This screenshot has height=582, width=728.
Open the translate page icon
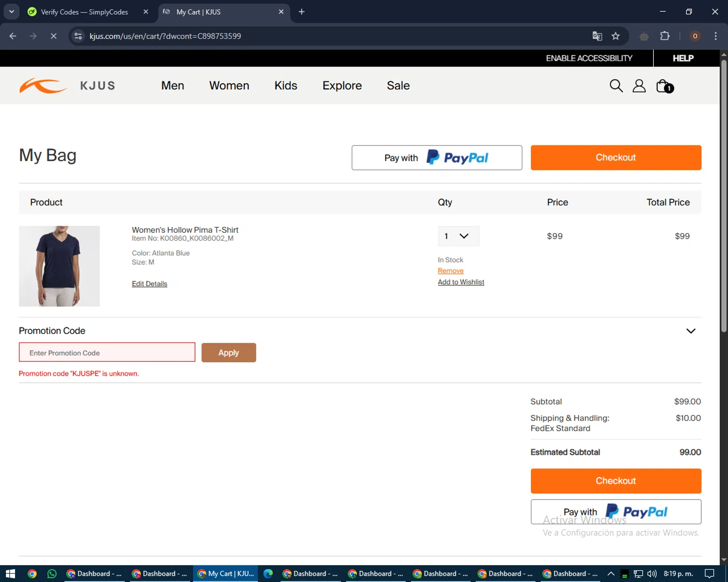point(597,36)
